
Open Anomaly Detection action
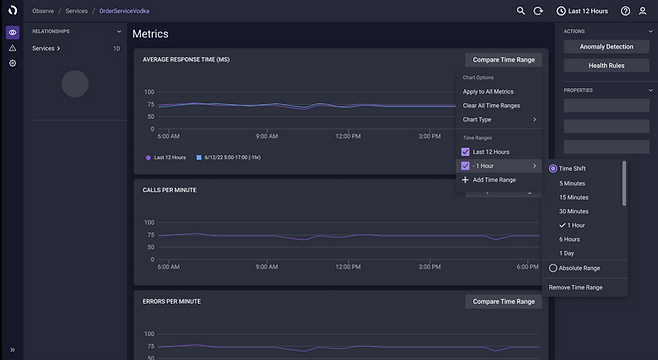(606, 47)
